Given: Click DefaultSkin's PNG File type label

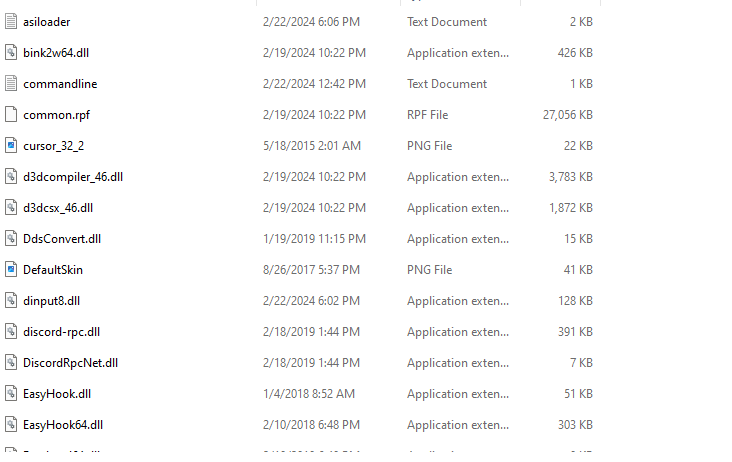Looking at the screenshot, I should click(x=430, y=270).
